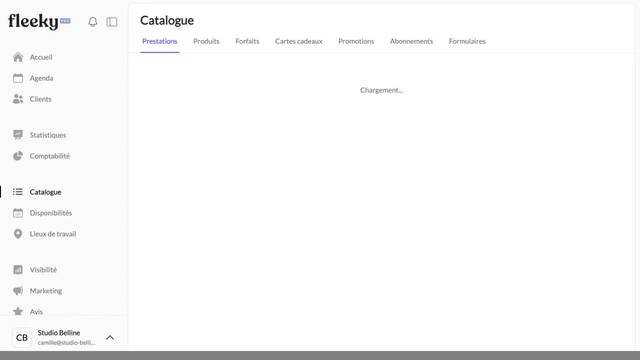Open the Avis star icon
The image size is (640, 360).
click(18, 311)
